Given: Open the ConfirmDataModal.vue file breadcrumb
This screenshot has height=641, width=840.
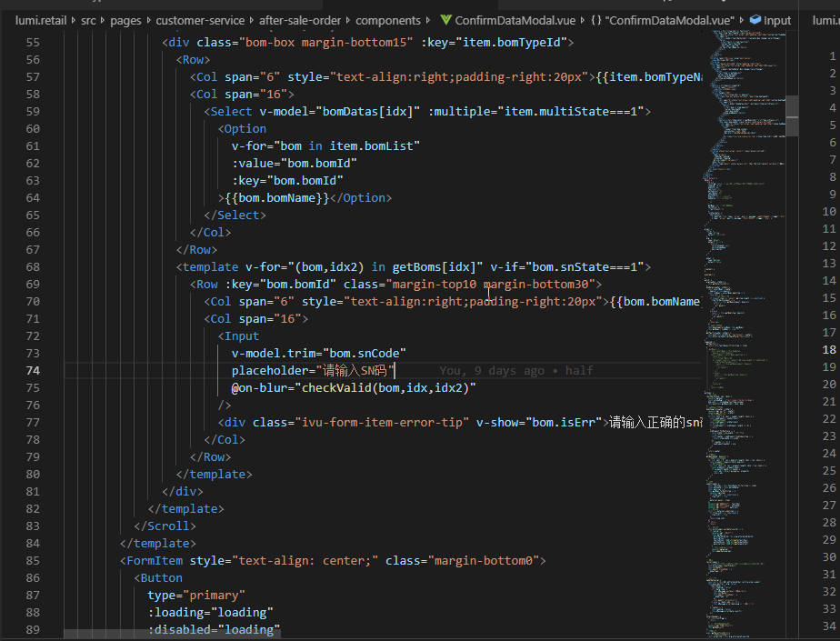Looking at the screenshot, I should pyautogui.click(x=515, y=20).
